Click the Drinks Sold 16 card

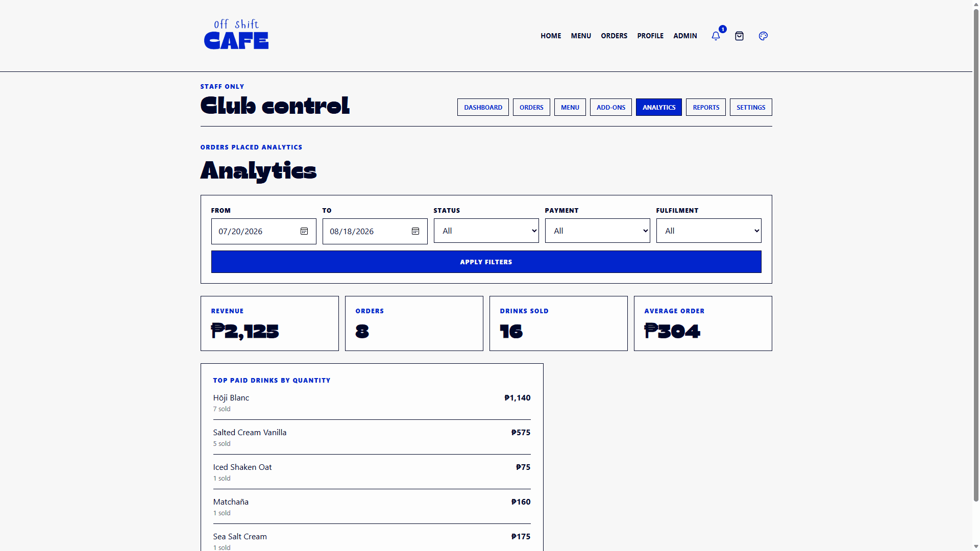558,323
